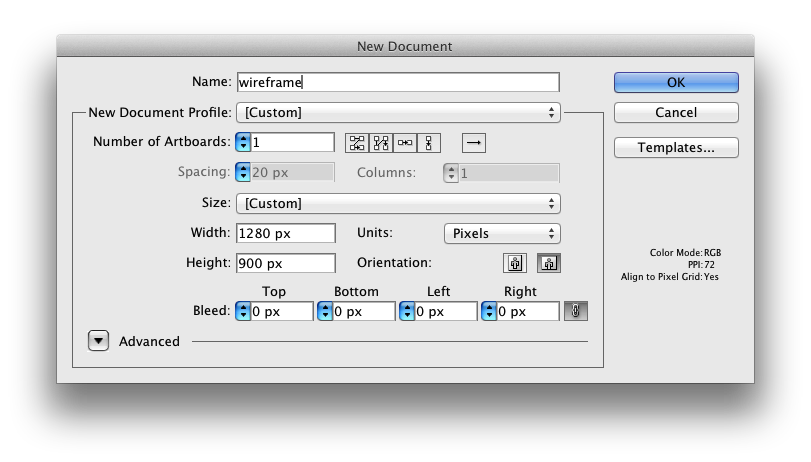Click the right-to-left layout arrow button

pyautogui.click(x=474, y=143)
